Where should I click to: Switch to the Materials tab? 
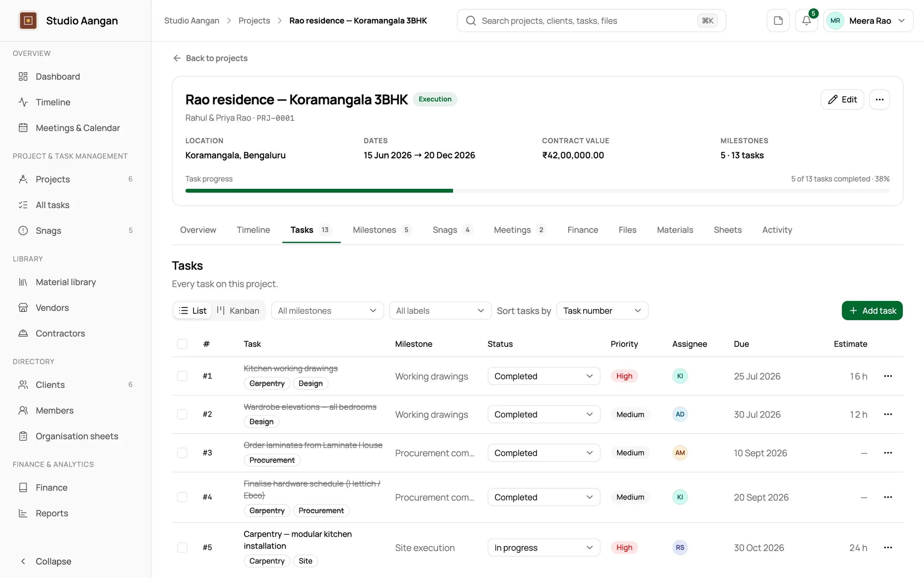point(675,230)
